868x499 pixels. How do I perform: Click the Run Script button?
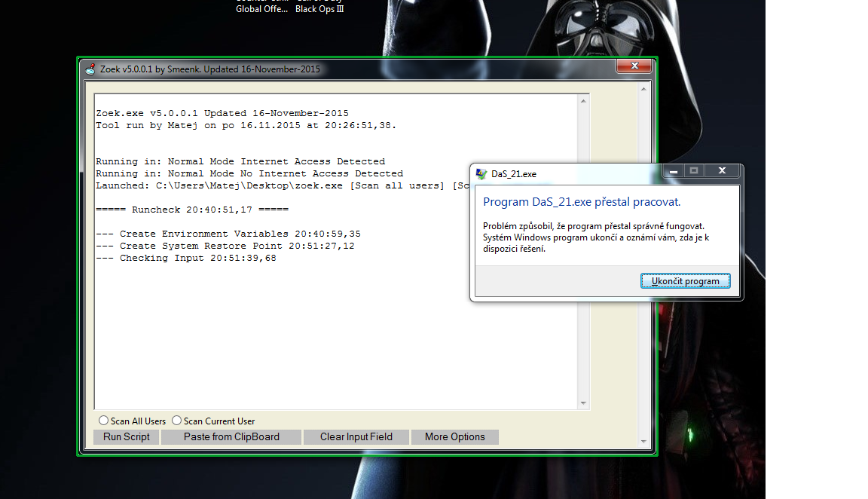(x=127, y=437)
